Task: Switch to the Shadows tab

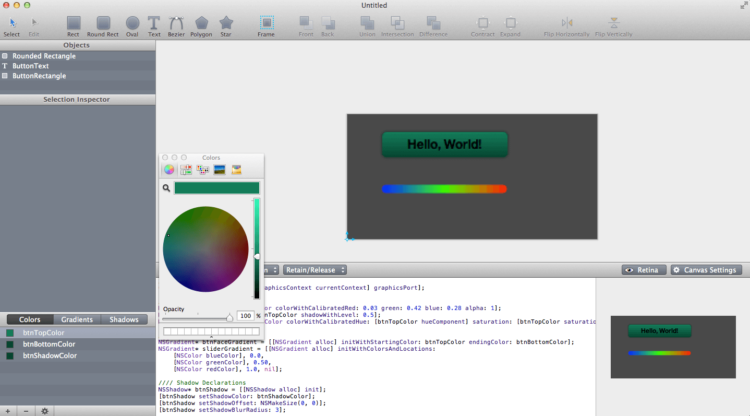Action: click(x=124, y=319)
